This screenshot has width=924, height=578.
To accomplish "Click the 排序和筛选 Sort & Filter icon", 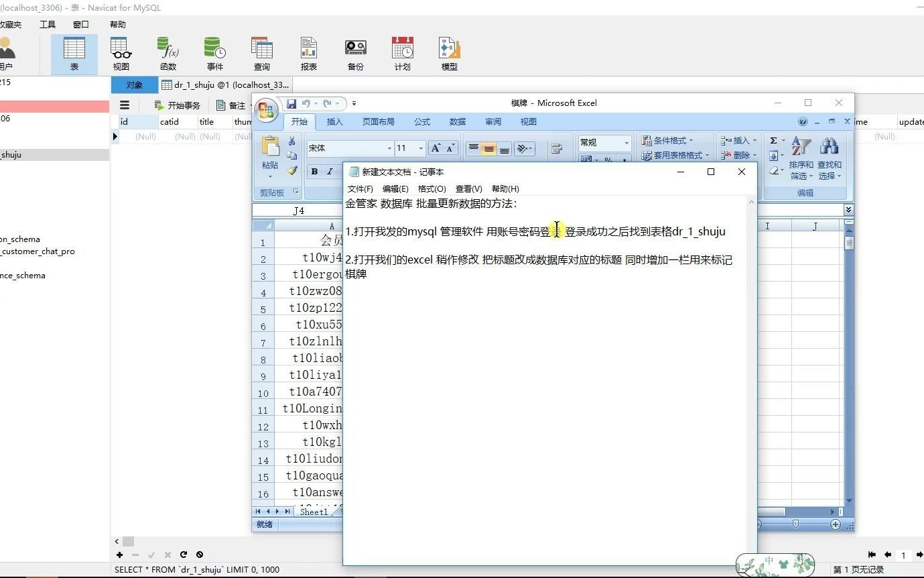I will pyautogui.click(x=801, y=159).
